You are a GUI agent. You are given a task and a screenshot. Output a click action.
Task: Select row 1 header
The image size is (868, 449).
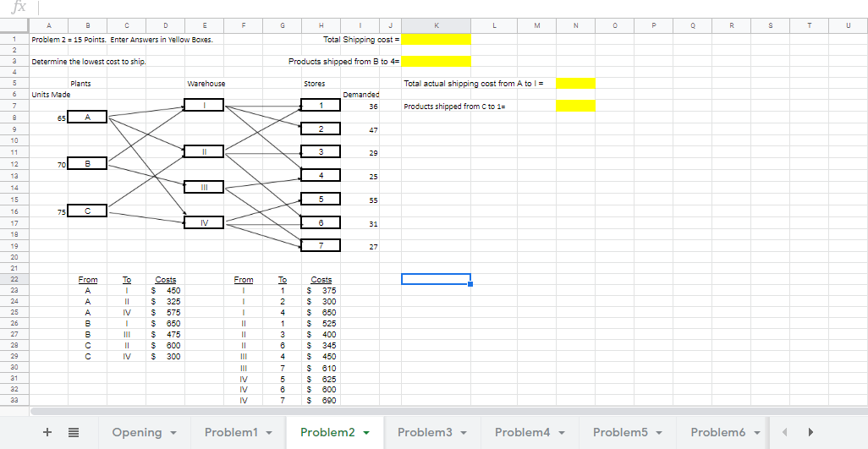tap(14, 39)
